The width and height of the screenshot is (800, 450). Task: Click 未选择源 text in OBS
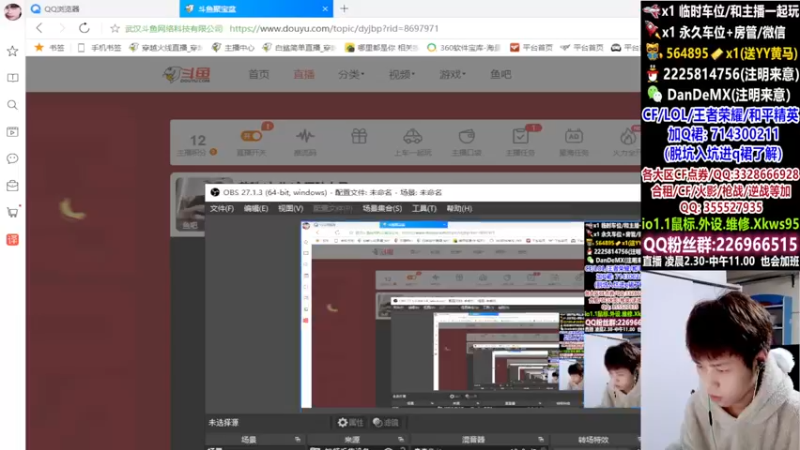pos(223,422)
